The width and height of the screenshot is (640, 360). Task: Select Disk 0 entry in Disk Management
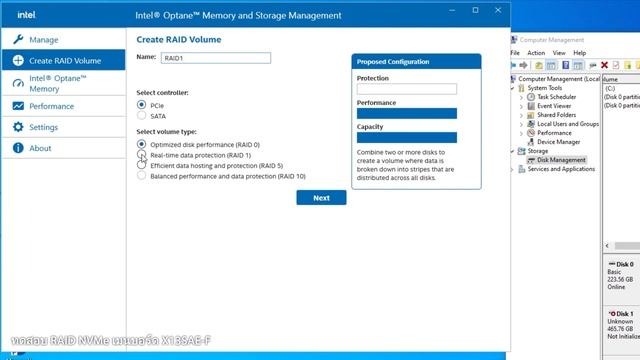[x=622, y=276]
